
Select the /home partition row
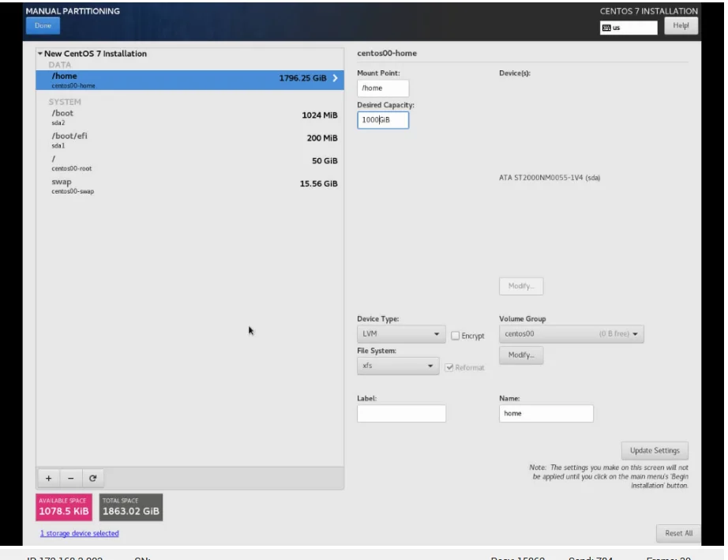(190, 80)
